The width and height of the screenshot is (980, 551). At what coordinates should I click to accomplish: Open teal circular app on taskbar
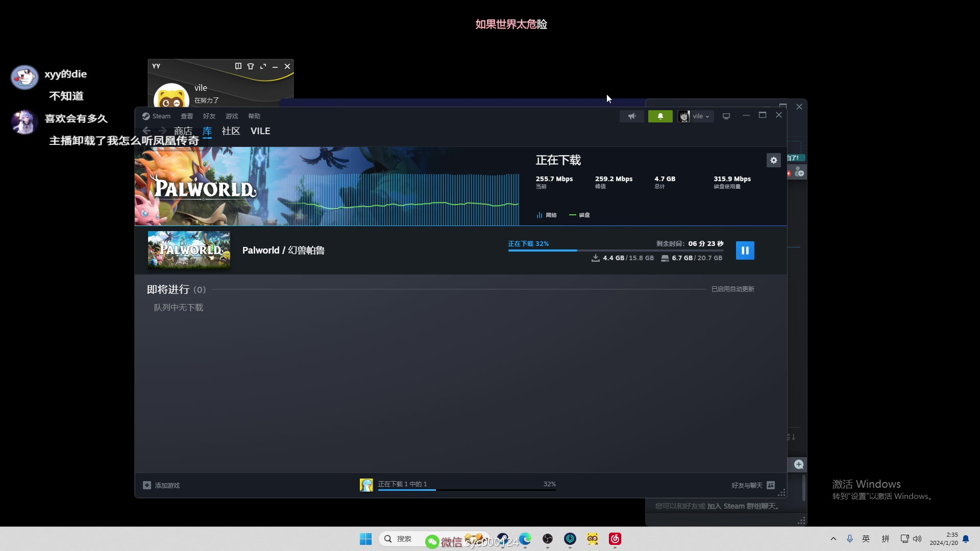pyautogui.click(x=570, y=539)
